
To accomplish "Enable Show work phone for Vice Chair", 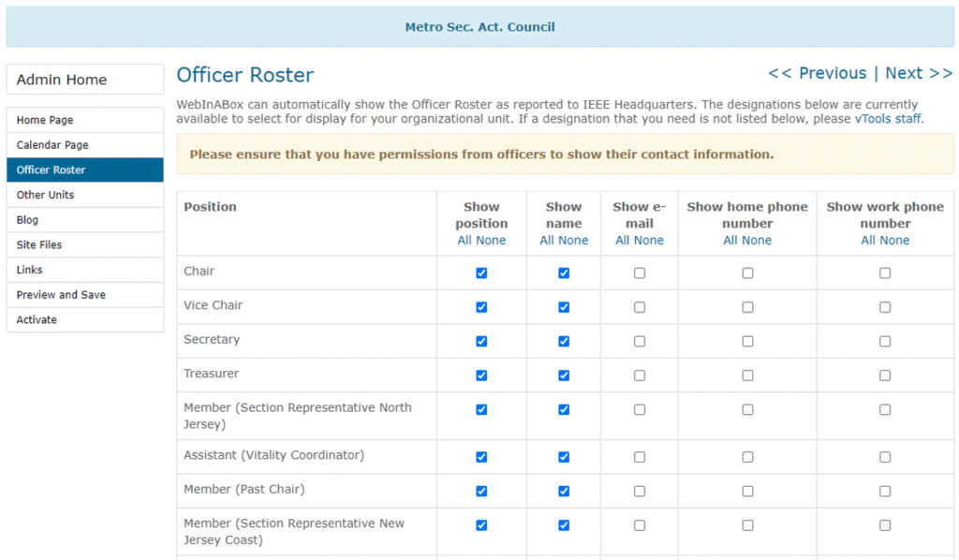I will click(885, 307).
